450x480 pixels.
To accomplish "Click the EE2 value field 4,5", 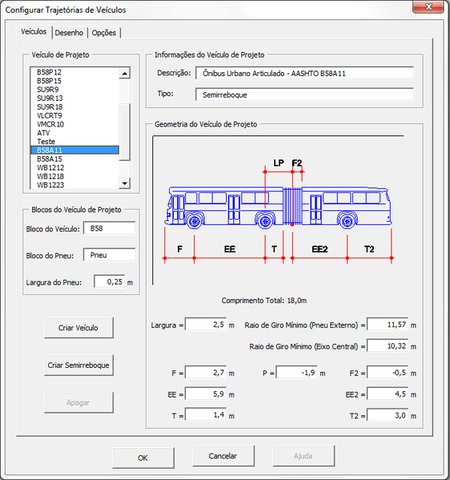I will coord(388,394).
